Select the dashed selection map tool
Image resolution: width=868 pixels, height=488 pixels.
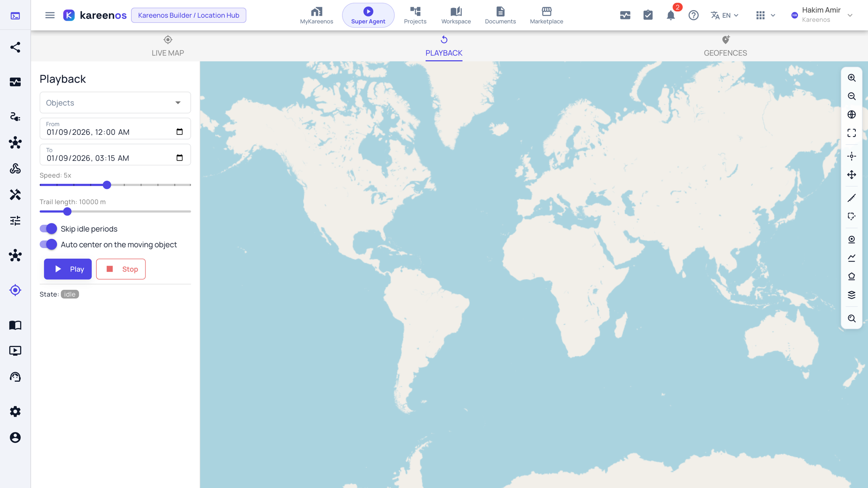851,216
